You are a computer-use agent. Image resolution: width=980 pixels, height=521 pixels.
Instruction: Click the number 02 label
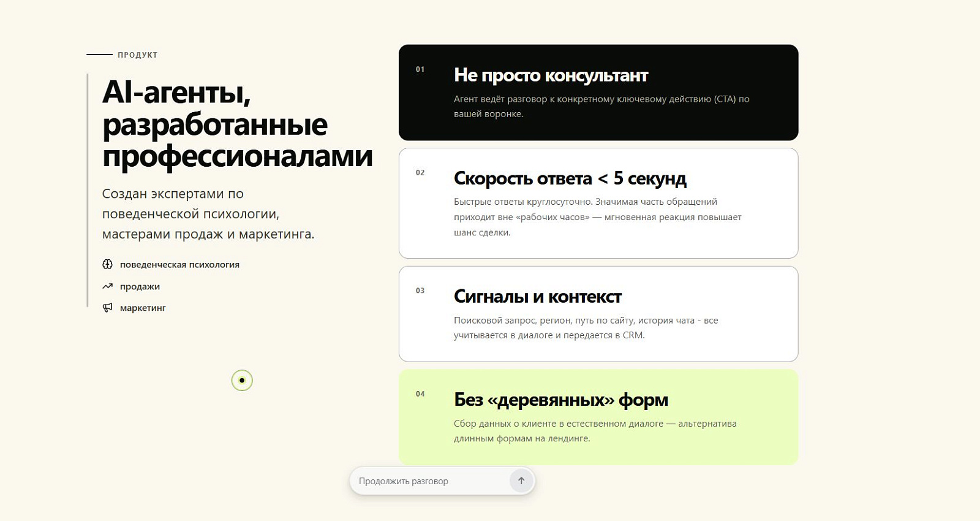pyautogui.click(x=420, y=173)
